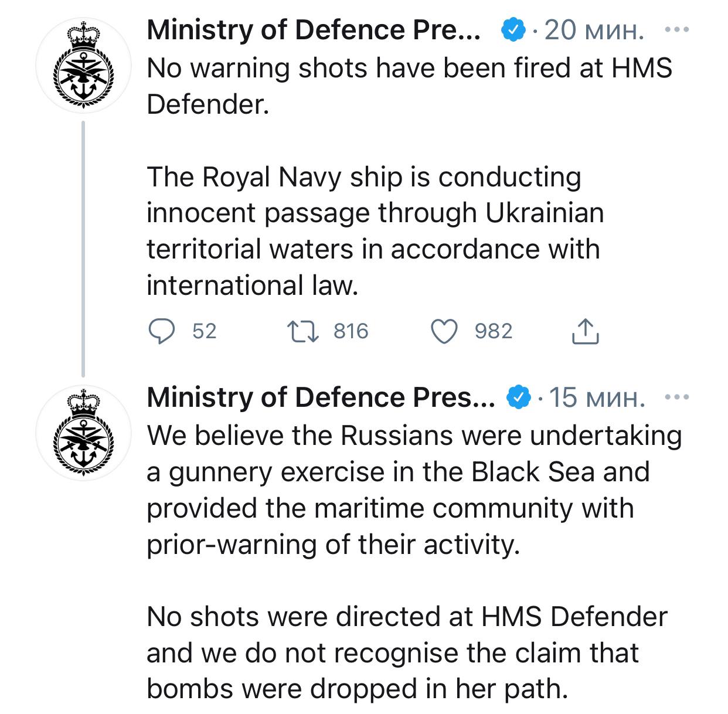Like the tweet with 982 likes

coord(444,332)
